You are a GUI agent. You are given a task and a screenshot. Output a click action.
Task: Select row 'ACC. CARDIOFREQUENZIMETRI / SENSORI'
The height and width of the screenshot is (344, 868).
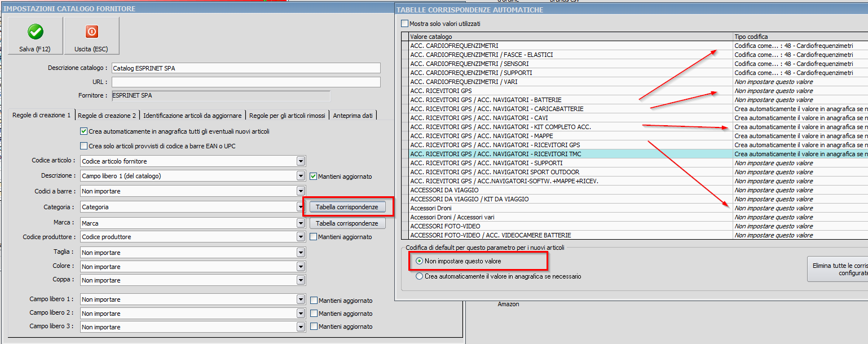[x=634, y=64]
